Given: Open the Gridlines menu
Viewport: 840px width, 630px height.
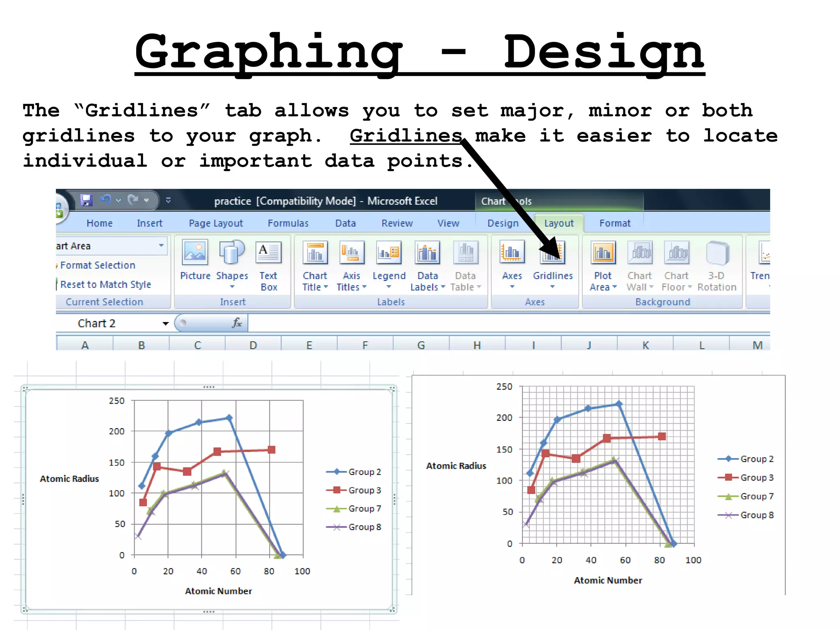Looking at the screenshot, I should click(552, 265).
